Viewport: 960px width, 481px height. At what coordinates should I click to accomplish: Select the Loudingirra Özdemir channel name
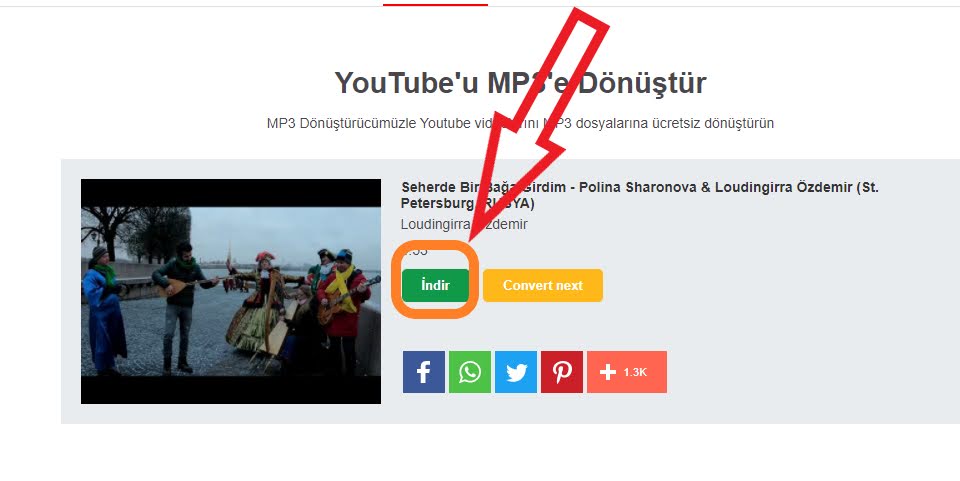(464, 224)
